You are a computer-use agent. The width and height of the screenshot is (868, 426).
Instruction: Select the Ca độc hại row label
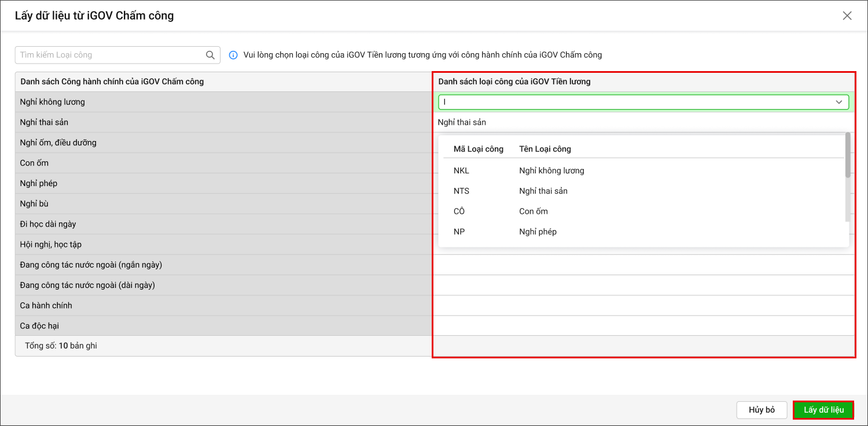(39, 326)
